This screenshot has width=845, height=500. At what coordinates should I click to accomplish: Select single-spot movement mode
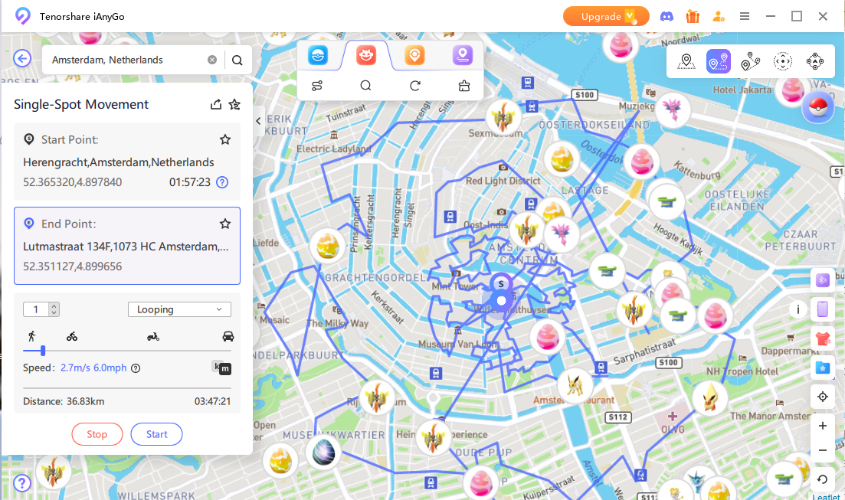718,61
